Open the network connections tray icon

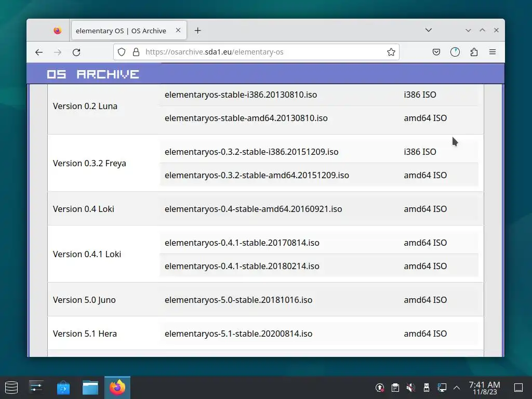[x=442, y=388]
